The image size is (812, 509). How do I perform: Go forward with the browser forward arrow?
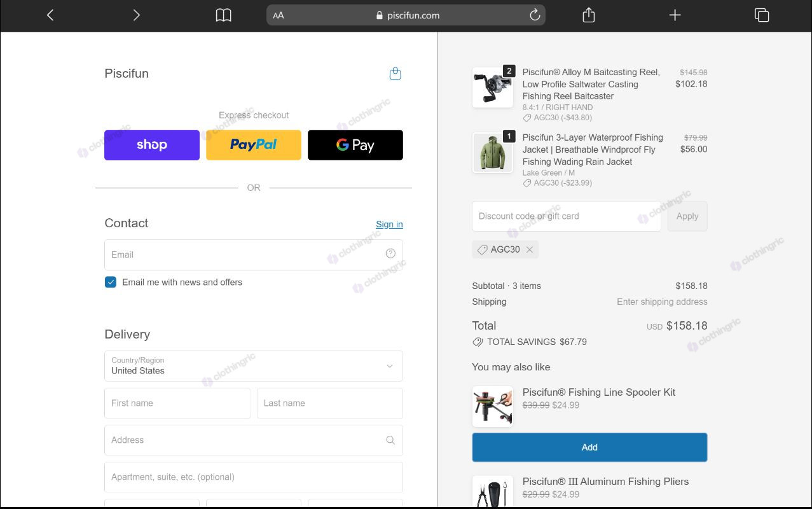(x=136, y=15)
